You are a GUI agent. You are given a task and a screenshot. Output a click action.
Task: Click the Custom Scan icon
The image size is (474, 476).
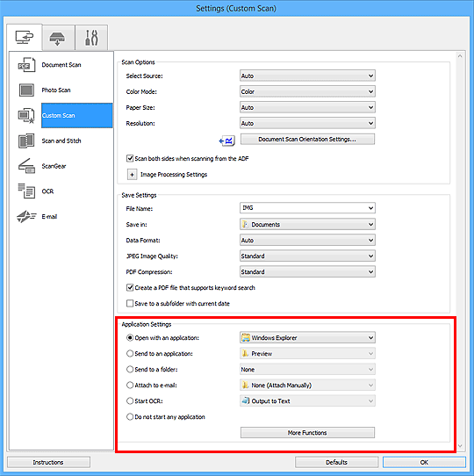click(x=26, y=115)
